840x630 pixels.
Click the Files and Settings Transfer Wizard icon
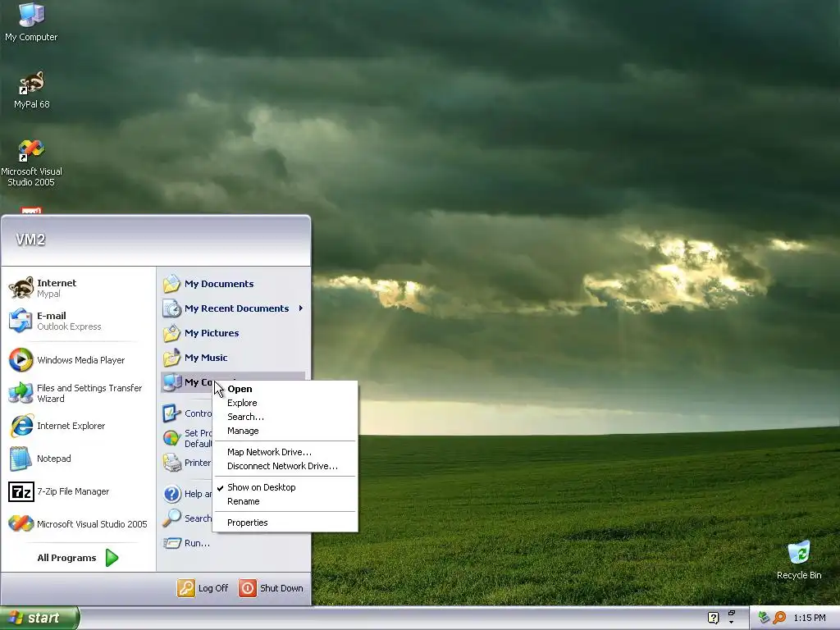point(21,393)
